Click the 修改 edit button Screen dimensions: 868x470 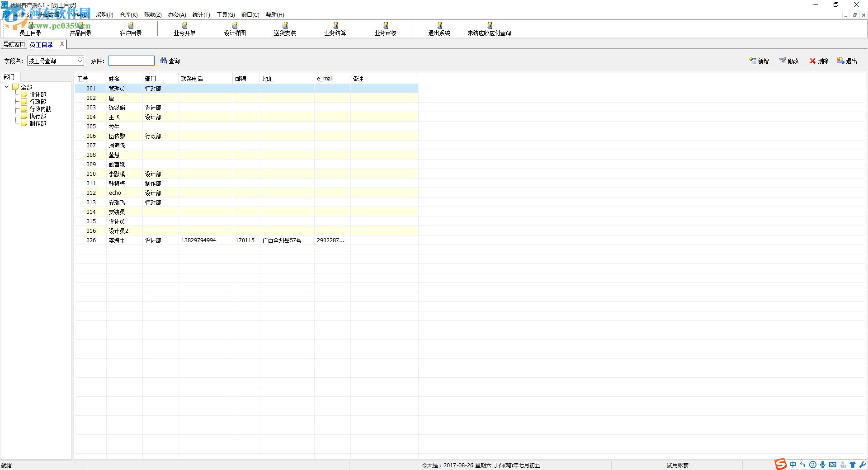point(789,61)
